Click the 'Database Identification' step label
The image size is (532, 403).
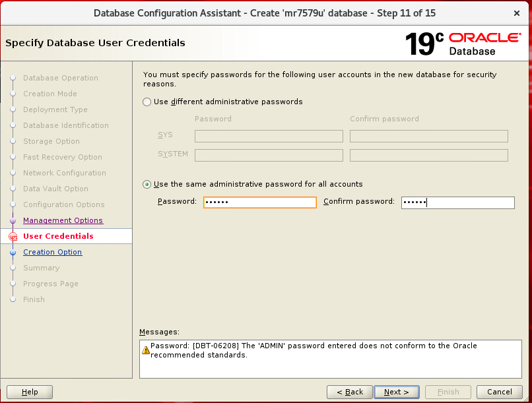66,125
